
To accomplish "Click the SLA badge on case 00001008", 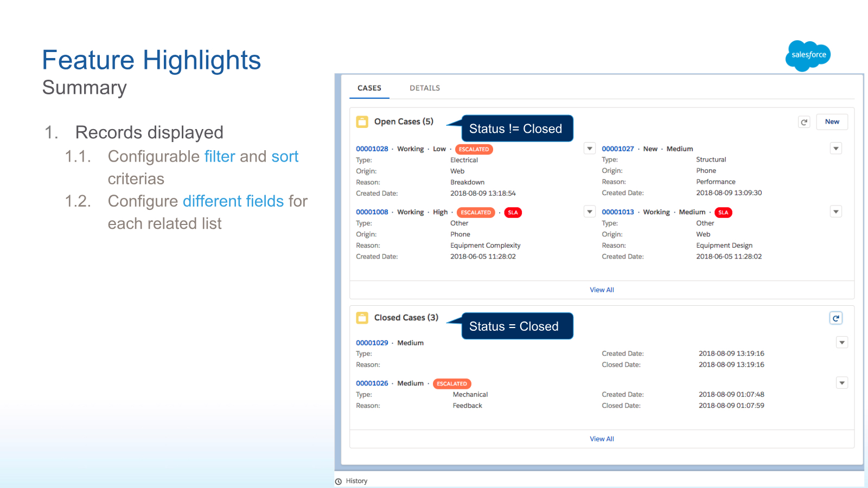I will tap(513, 213).
